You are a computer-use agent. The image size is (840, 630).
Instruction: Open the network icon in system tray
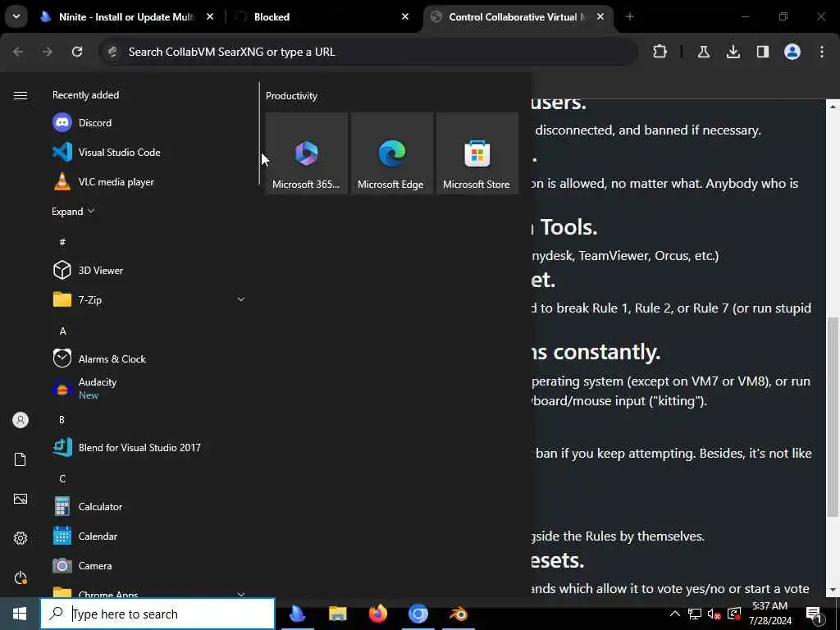coord(695,614)
